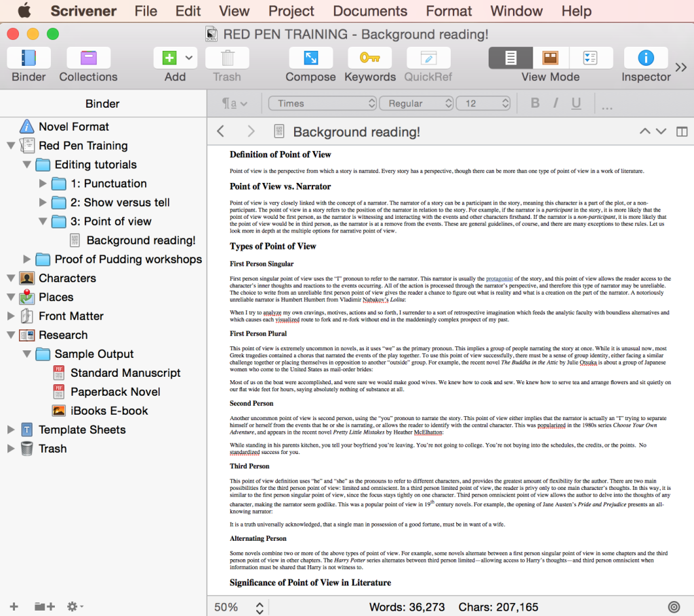Toggle the Binder sidebar icon

click(x=29, y=58)
